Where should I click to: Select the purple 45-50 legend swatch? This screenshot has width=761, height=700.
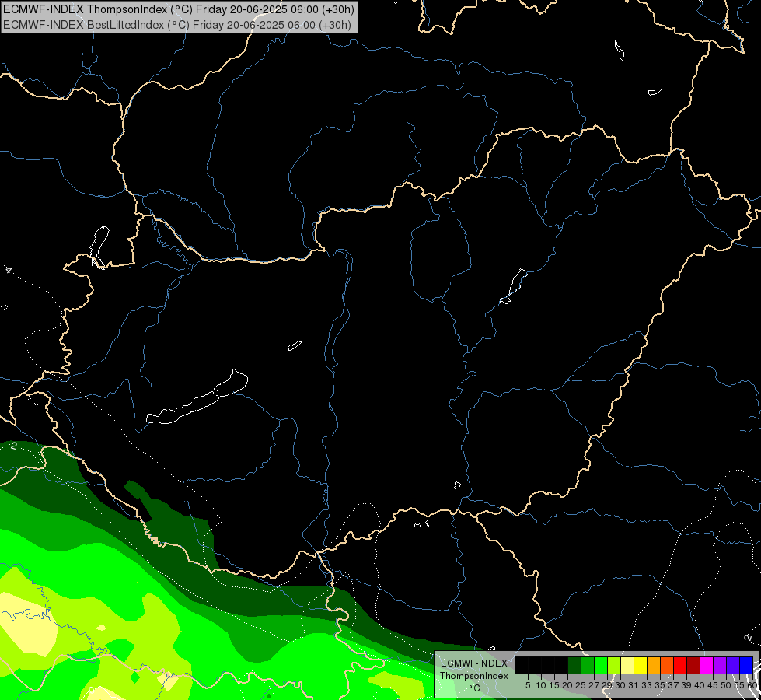point(720,665)
